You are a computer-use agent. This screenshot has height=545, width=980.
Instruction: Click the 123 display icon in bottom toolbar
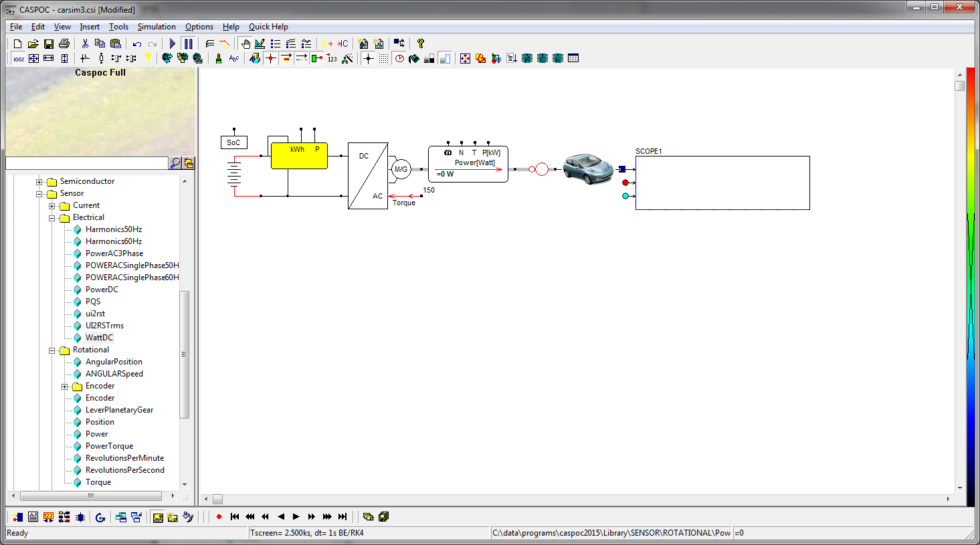pyautogui.click(x=48, y=517)
